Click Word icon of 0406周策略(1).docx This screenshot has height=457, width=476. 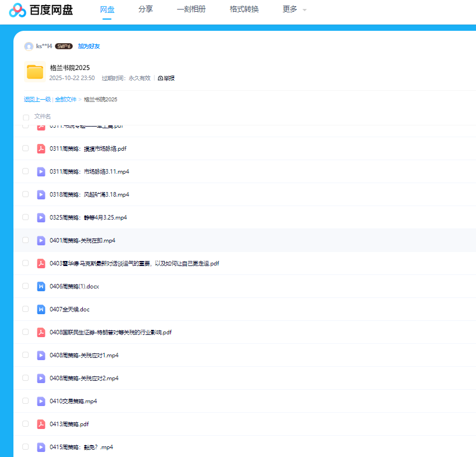pos(41,286)
